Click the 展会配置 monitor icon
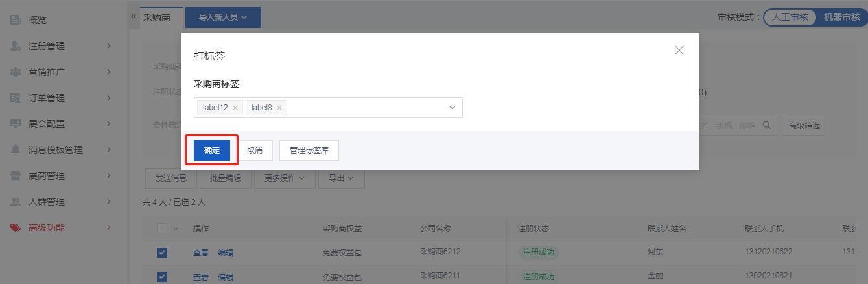This screenshot has height=284, width=868. point(16,124)
